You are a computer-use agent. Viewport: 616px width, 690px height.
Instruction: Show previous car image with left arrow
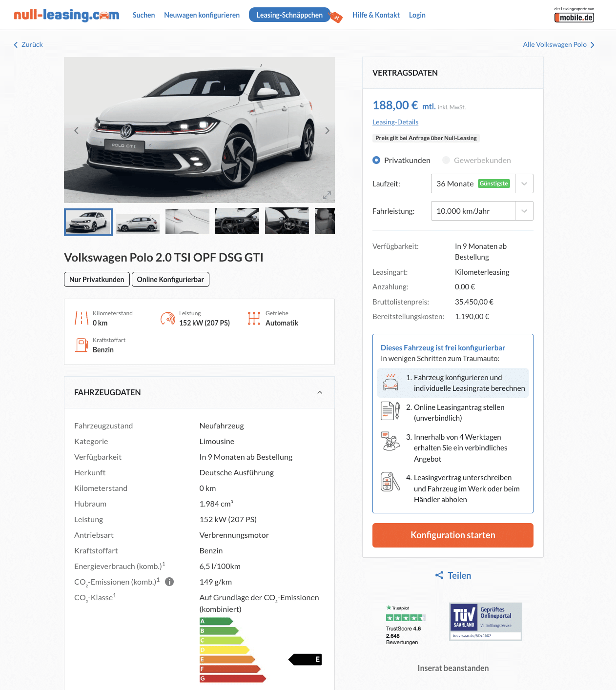[x=76, y=130]
